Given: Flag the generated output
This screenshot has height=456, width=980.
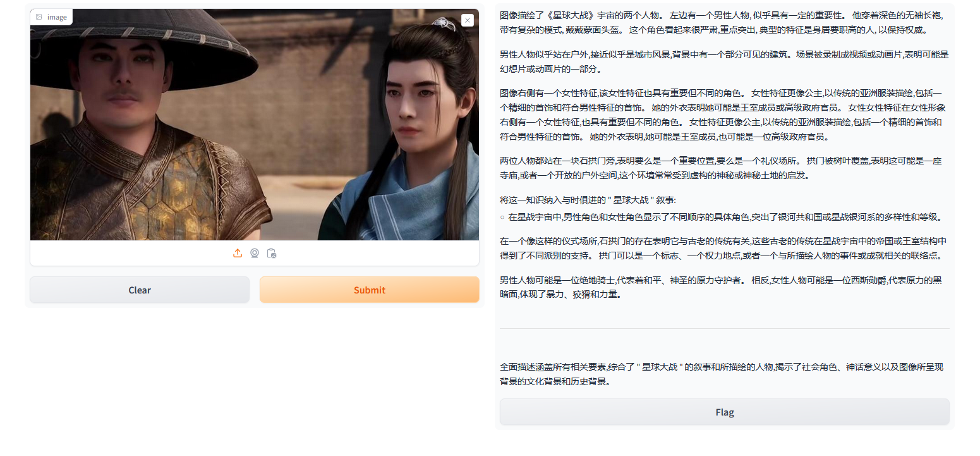Looking at the screenshot, I should click(724, 412).
